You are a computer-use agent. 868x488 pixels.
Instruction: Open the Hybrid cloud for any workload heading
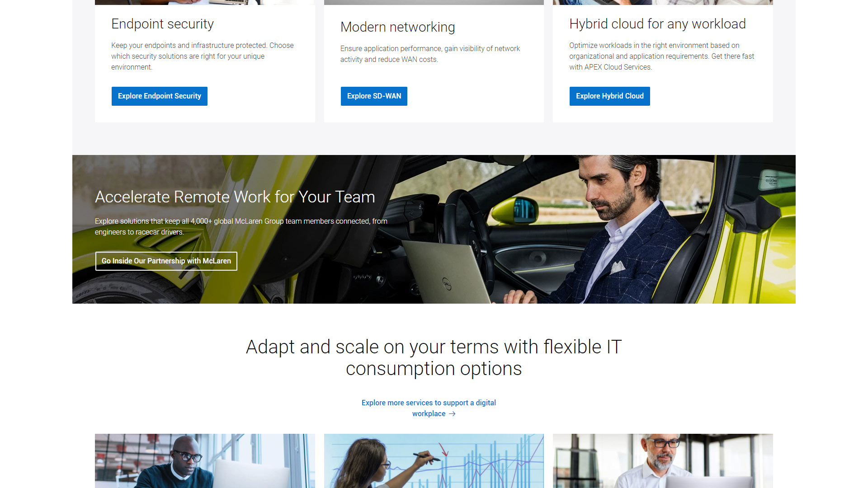pos(657,24)
